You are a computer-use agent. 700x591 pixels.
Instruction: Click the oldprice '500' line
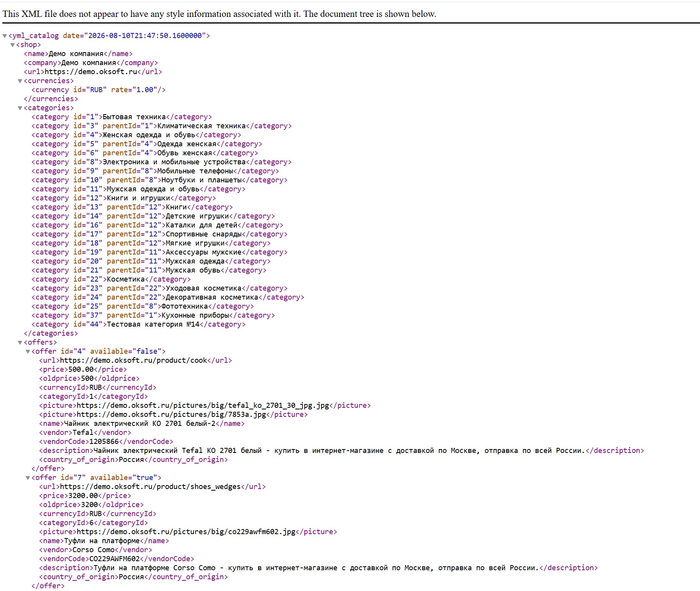89,378
